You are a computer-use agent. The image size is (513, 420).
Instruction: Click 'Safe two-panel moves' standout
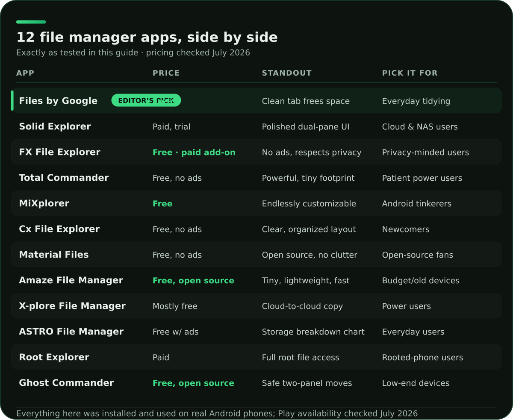(x=307, y=383)
